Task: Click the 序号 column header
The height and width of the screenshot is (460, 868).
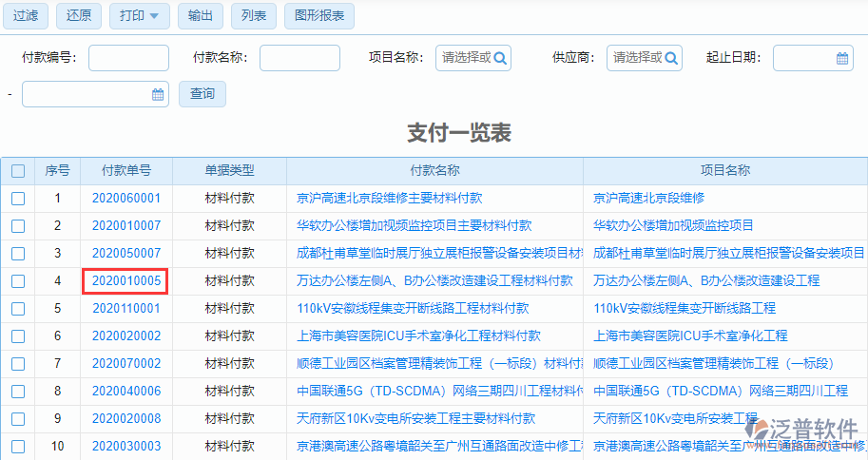Action: (58, 171)
